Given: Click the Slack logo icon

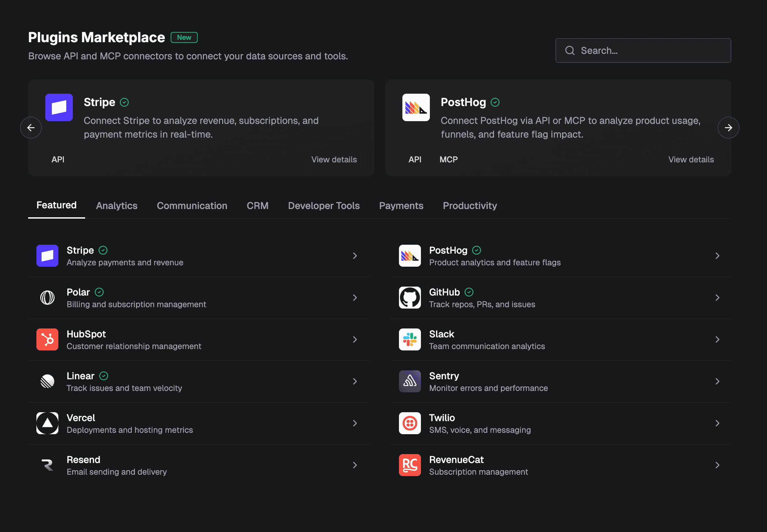Looking at the screenshot, I should pyautogui.click(x=410, y=339).
